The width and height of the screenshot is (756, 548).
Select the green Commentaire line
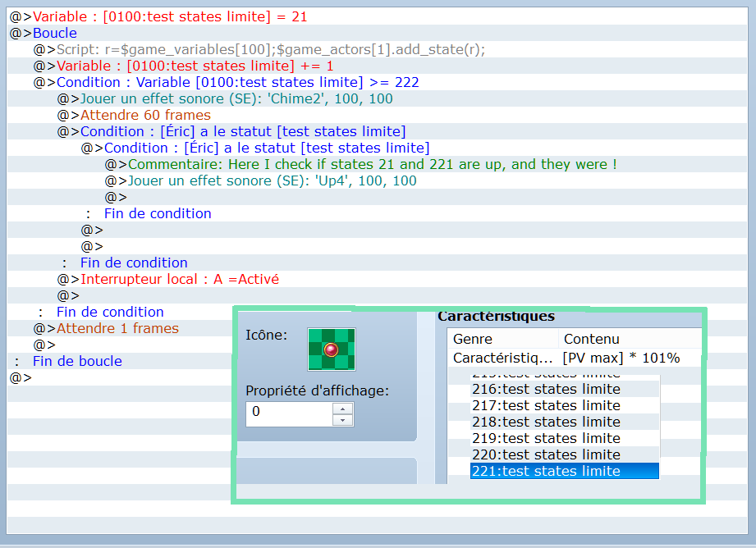pyautogui.click(x=372, y=164)
